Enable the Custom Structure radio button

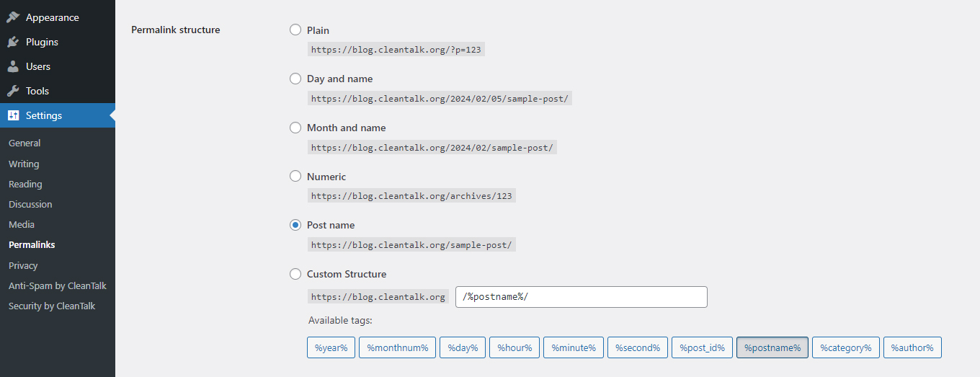(x=295, y=274)
